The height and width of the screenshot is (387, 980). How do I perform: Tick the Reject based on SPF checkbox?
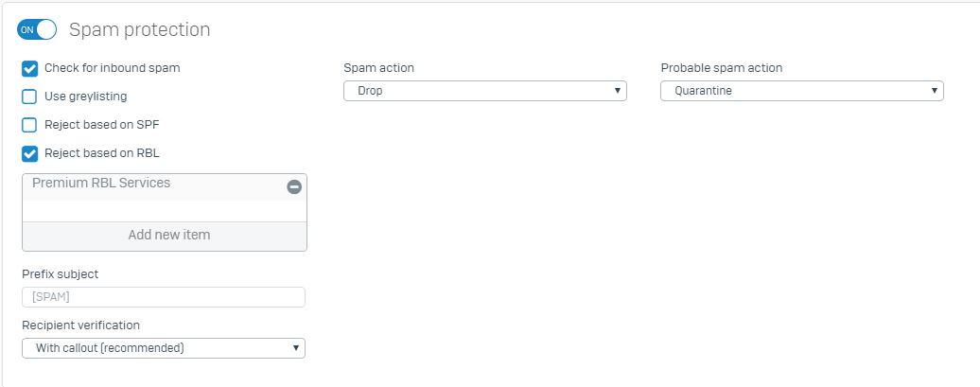pyautogui.click(x=29, y=125)
